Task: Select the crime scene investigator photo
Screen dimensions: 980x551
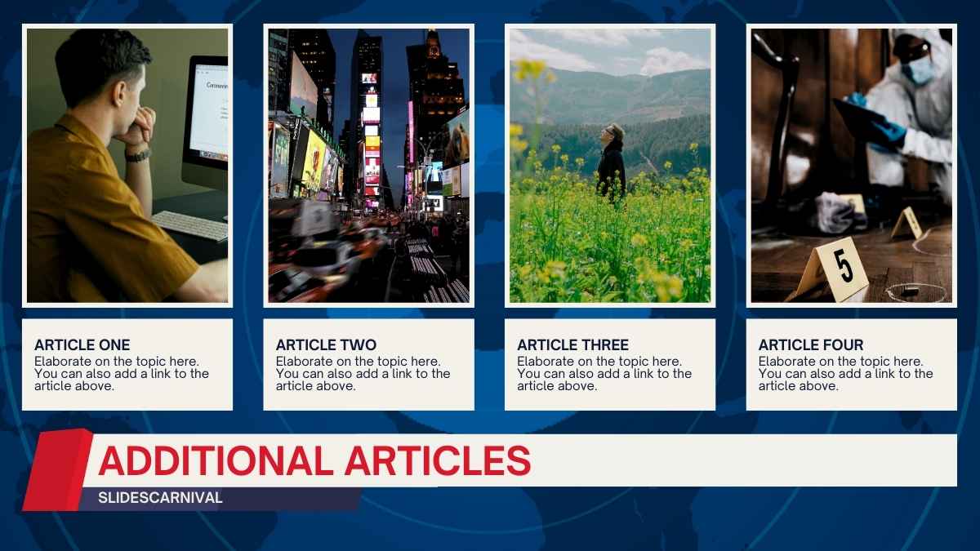Action: click(852, 166)
